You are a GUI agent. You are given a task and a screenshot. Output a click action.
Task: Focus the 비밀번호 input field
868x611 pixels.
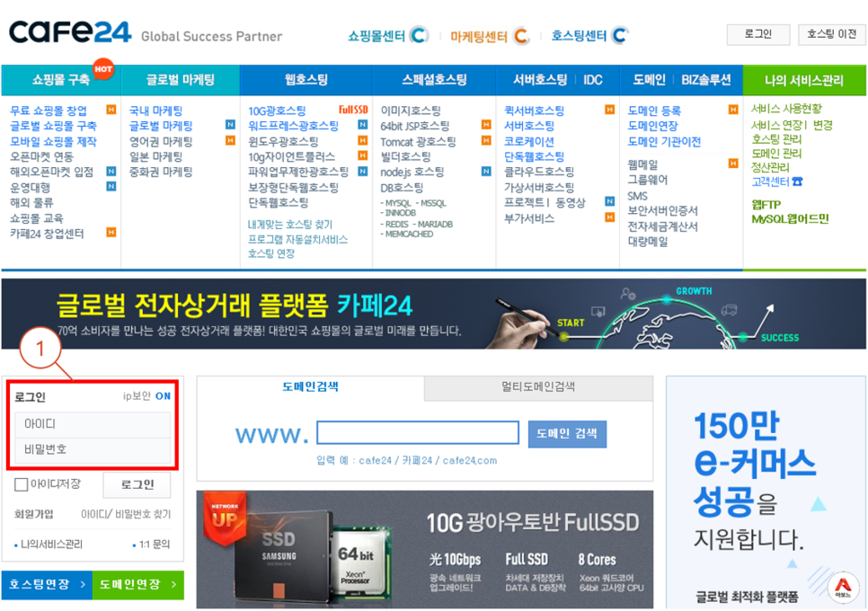click(93, 450)
